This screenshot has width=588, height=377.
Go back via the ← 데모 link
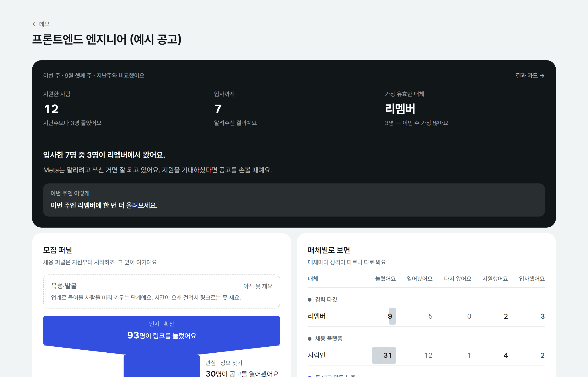(41, 24)
